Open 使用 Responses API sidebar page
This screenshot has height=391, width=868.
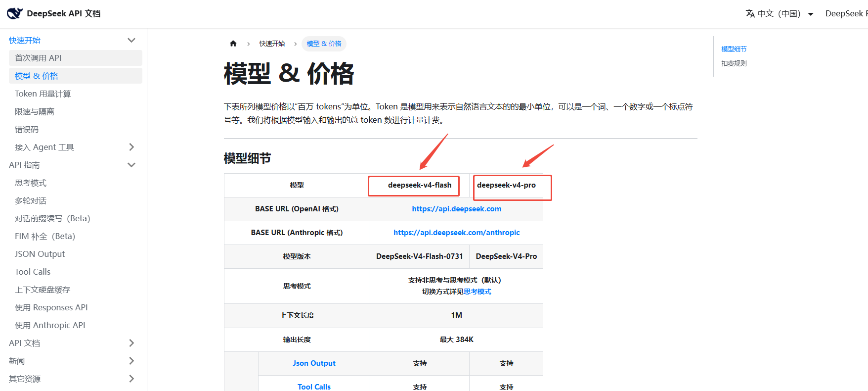76,307
